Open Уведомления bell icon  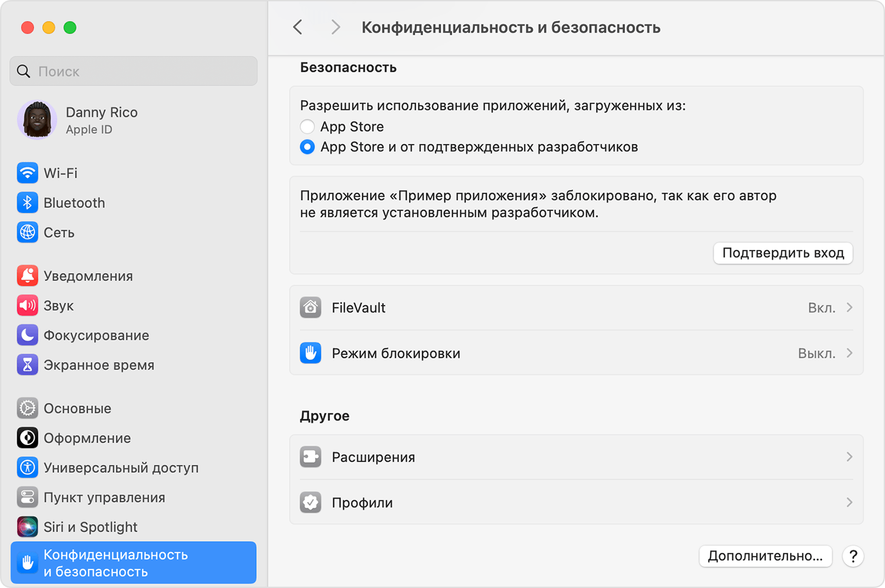click(x=27, y=276)
